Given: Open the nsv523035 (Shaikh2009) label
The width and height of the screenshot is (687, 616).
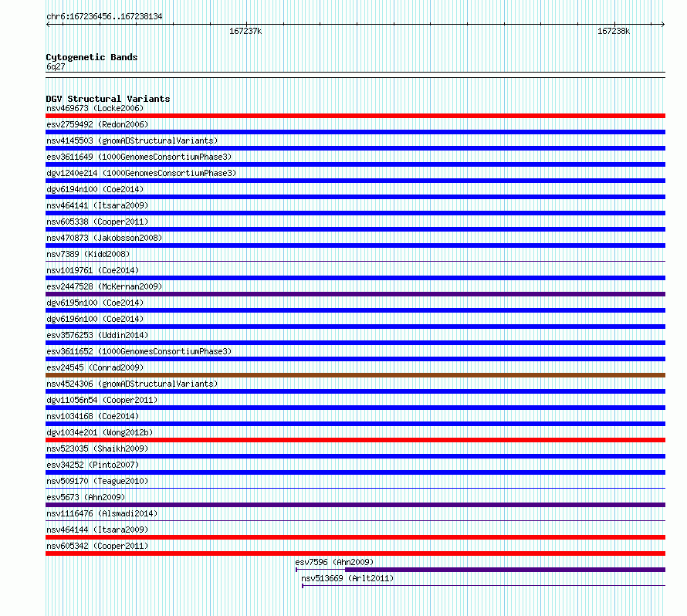Looking at the screenshot, I should click(x=97, y=448).
